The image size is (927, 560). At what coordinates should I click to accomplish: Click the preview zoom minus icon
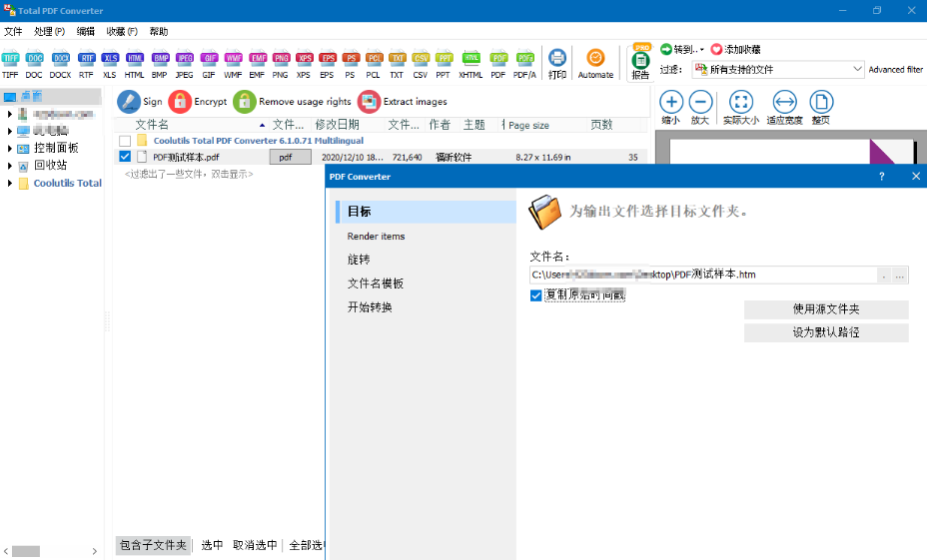coord(700,102)
